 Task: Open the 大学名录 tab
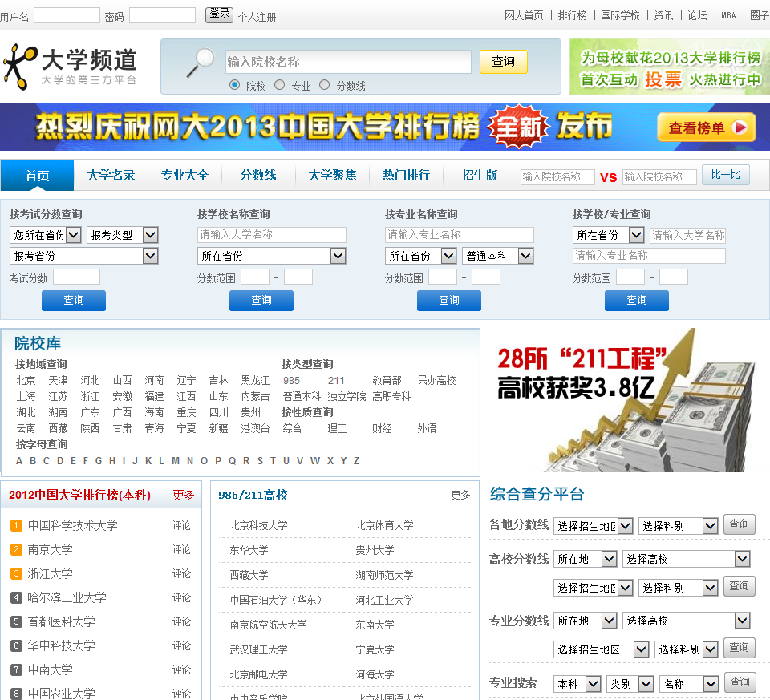point(111,176)
